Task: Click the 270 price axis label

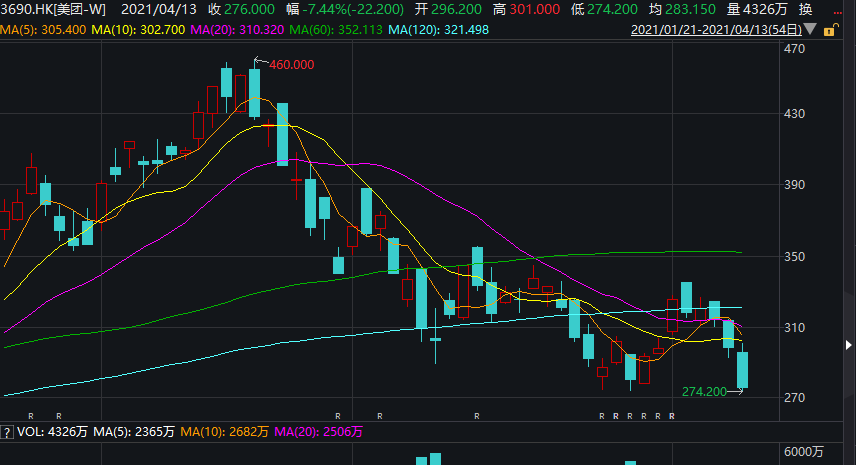Action: pos(794,398)
